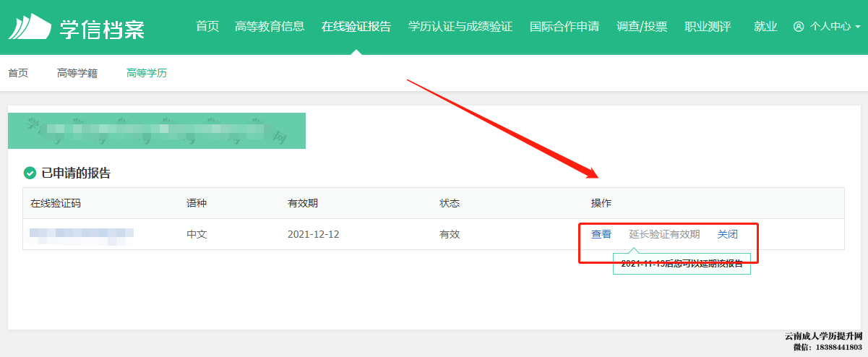Open 学历认证与成绩验证 menu item

460,27
